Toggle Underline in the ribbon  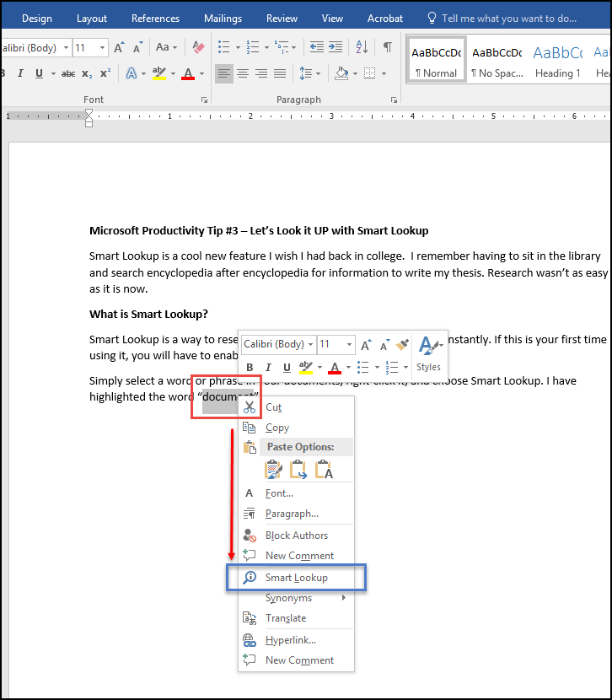40,73
